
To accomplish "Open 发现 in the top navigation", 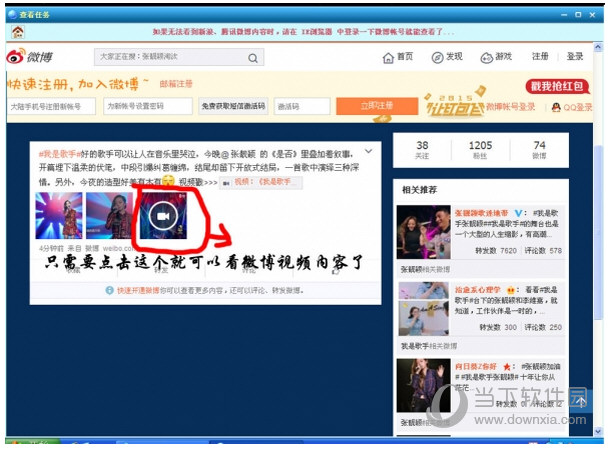I will (447, 57).
